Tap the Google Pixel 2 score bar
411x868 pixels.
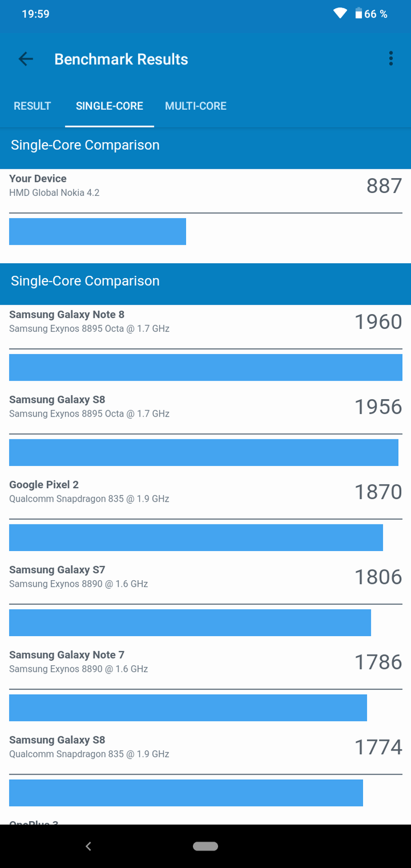click(196, 538)
